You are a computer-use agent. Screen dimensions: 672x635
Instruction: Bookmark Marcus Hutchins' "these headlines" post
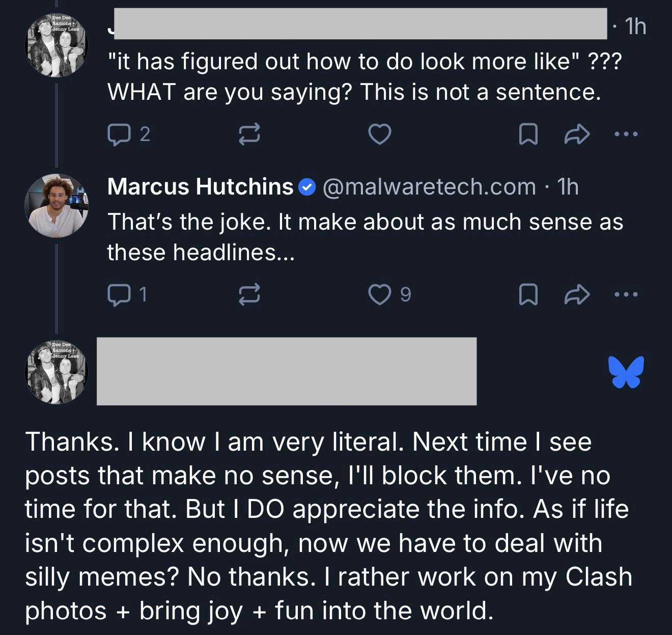[527, 294]
